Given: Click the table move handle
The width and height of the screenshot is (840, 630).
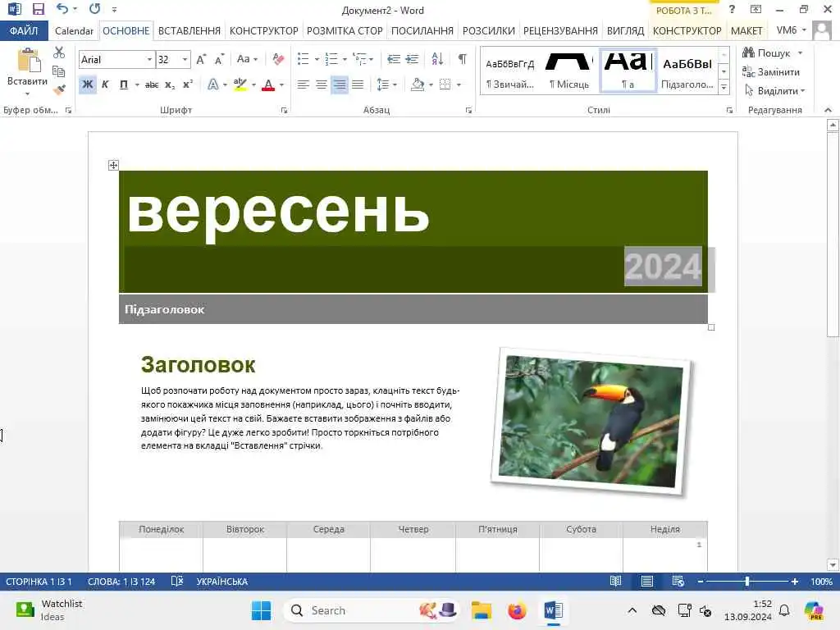Looking at the screenshot, I should (113, 165).
